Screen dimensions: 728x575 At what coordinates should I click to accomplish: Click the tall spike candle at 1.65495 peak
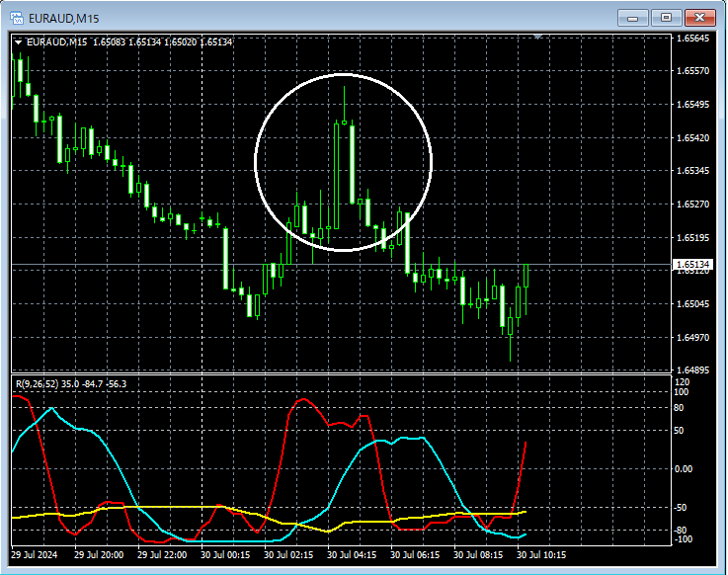(344, 123)
